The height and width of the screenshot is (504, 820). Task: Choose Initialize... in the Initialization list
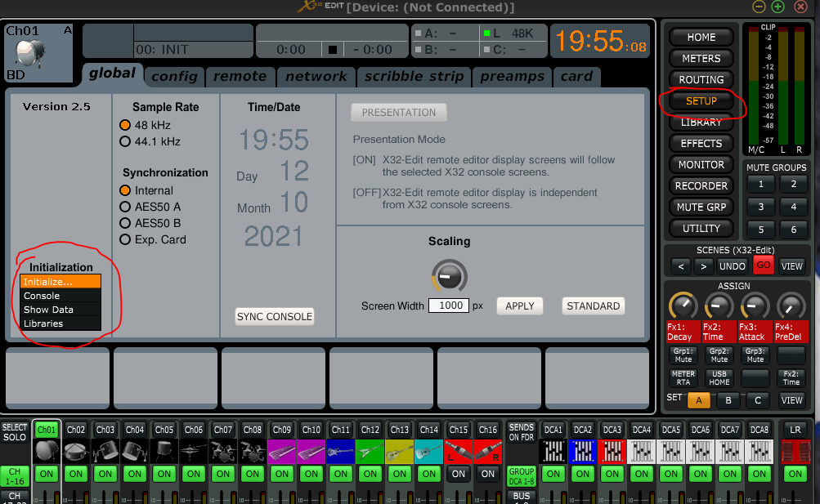coord(60,282)
